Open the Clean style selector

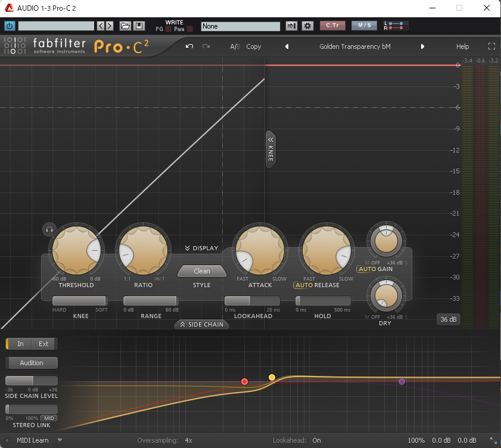[x=201, y=271]
